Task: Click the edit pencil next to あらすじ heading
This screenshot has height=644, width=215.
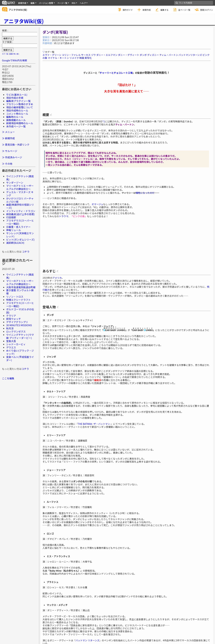Action: 58,271
